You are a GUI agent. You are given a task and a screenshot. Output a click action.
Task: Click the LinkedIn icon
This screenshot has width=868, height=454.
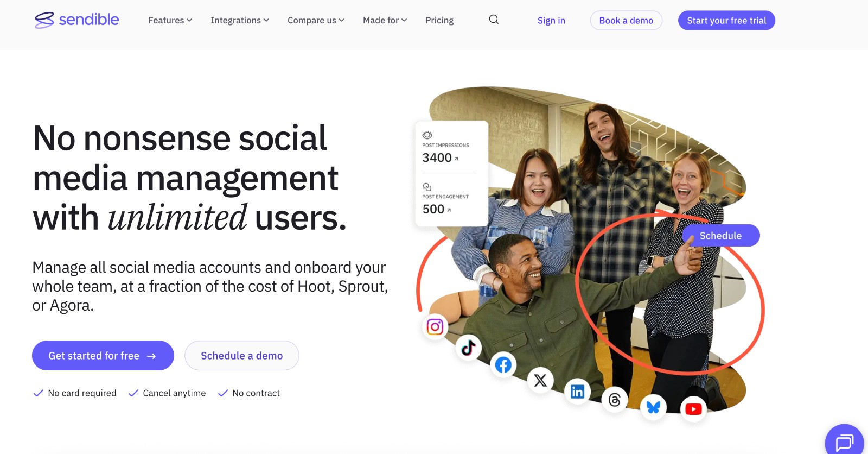coord(577,392)
